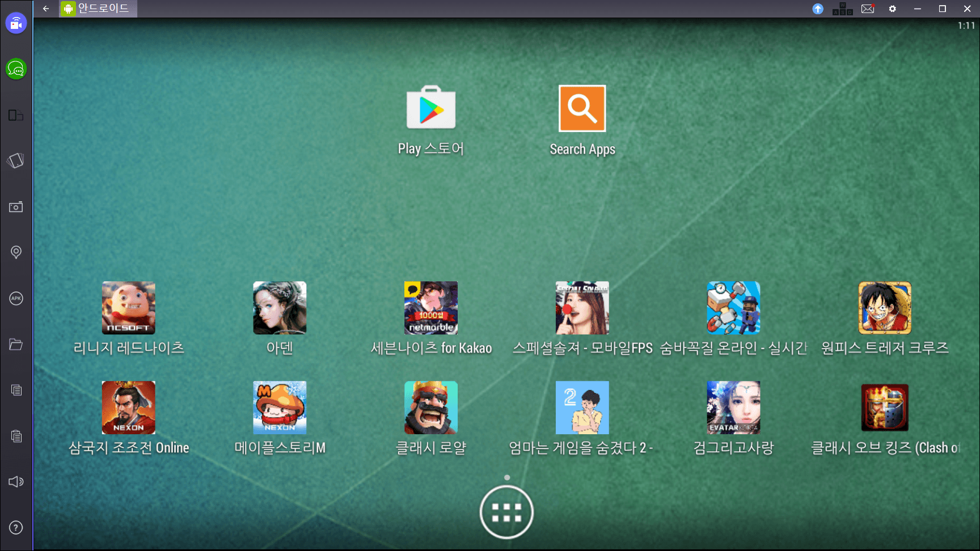This screenshot has width=980, height=551.
Task: Open 숨바꼭질 온라인 game
Action: click(733, 308)
